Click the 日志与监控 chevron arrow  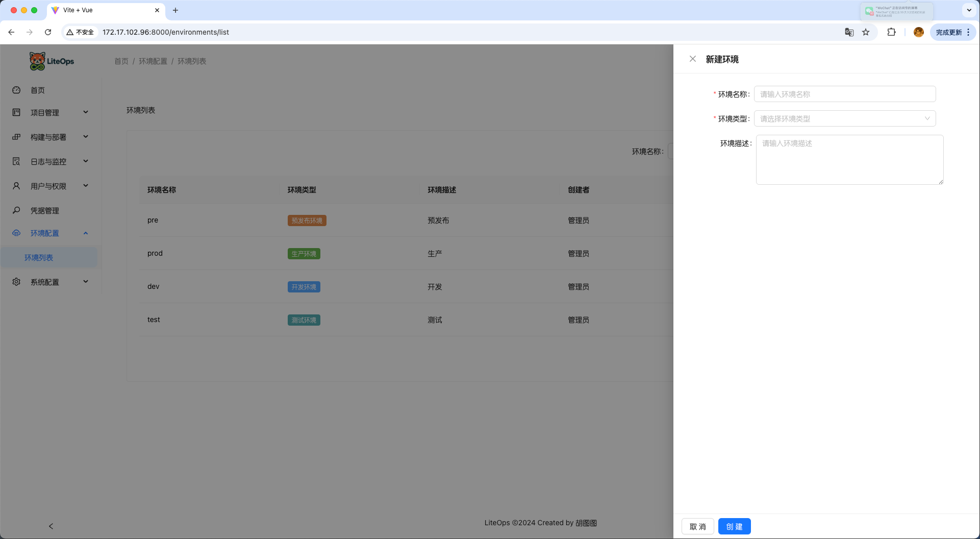[x=86, y=161]
